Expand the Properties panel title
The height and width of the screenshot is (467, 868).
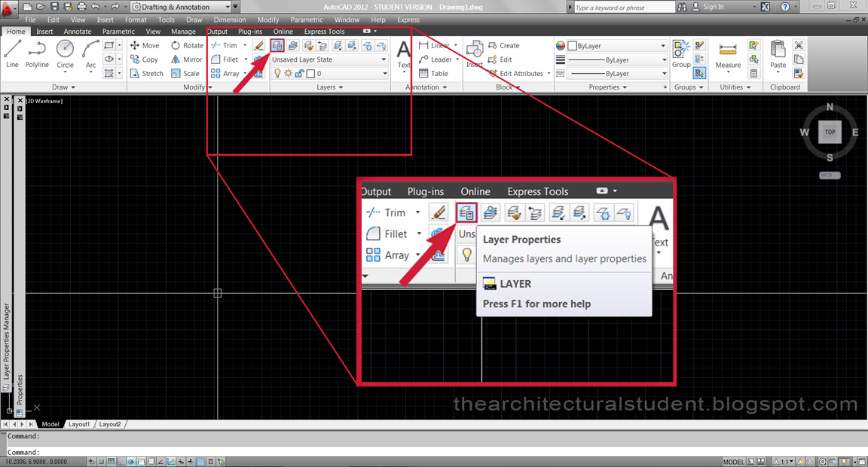tap(607, 87)
